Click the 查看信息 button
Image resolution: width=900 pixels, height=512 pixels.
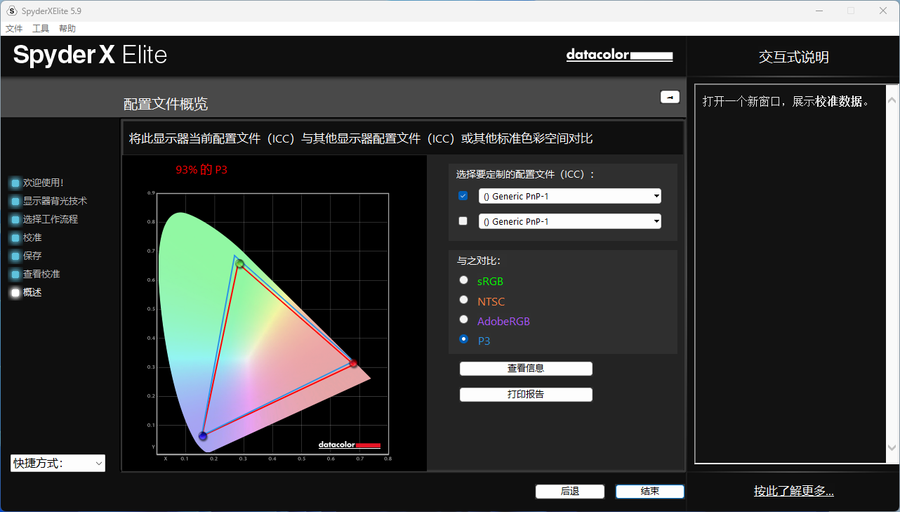tap(526, 368)
